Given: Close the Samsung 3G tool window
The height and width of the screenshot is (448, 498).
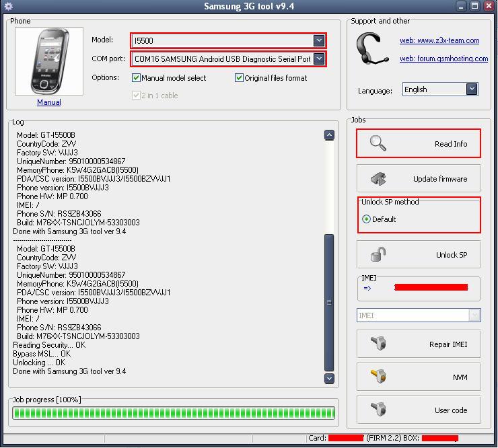Looking at the screenshot, I should coord(489,6).
